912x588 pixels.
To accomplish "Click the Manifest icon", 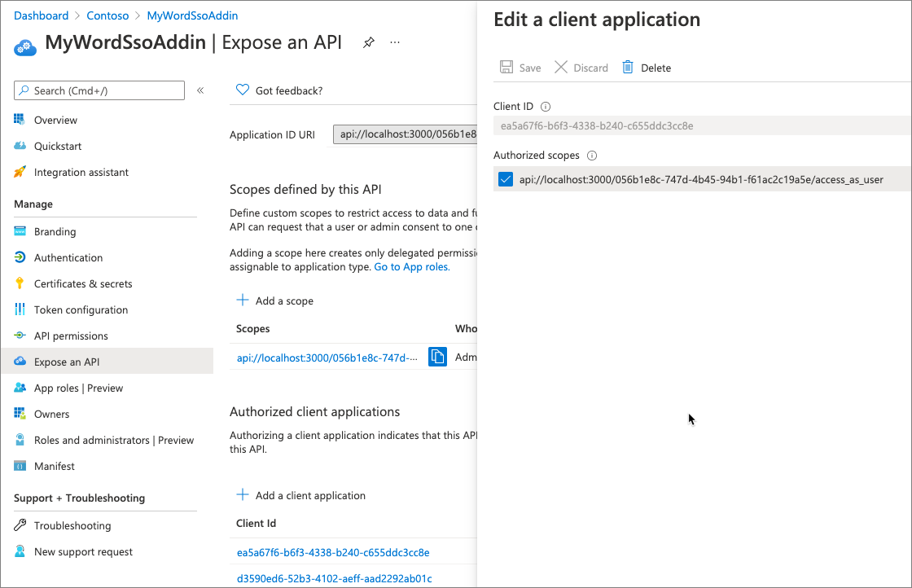I will 20,466.
